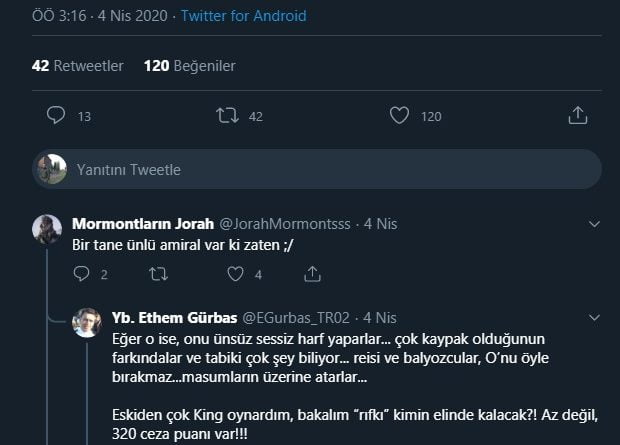620x445 pixels.
Task: Reply to the main tweet
Action: click(x=56, y=115)
